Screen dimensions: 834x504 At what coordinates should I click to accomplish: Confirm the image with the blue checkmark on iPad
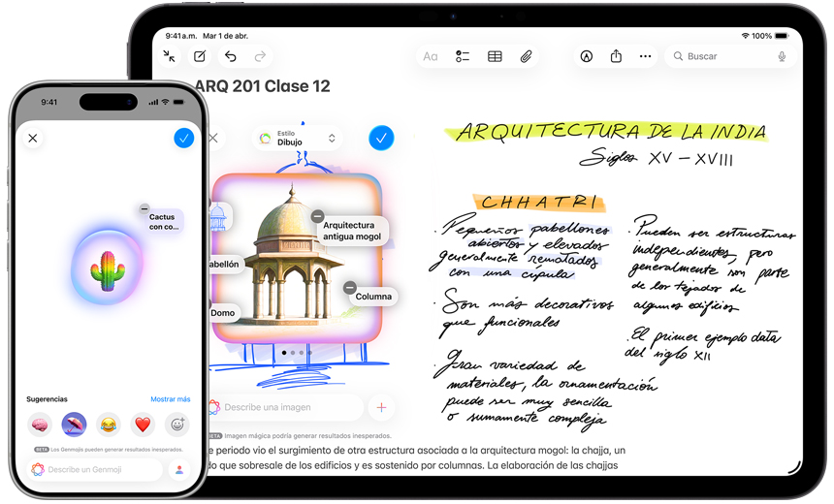coord(381,138)
